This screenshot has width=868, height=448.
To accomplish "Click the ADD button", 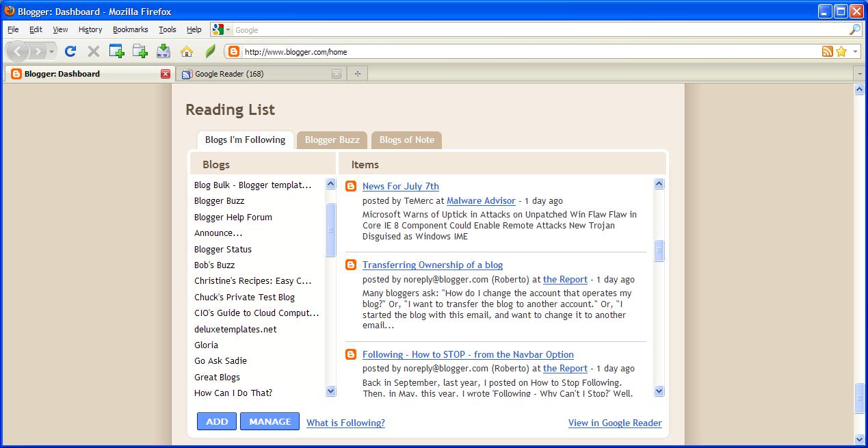I will 217,421.
